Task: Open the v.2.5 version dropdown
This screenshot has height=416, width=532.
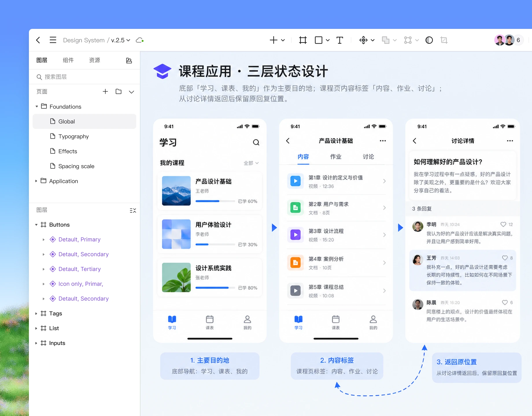Action: click(121, 40)
